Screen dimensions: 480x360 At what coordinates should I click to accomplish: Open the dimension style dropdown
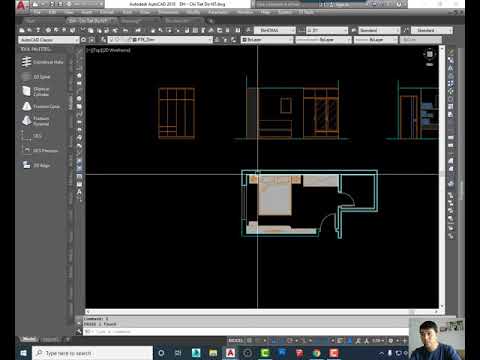[327, 30]
